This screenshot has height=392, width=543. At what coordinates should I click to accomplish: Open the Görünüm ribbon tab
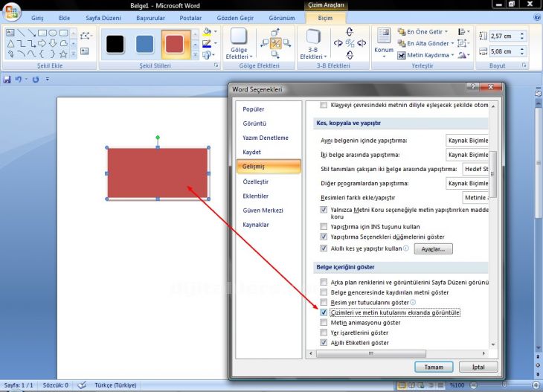[x=282, y=18]
